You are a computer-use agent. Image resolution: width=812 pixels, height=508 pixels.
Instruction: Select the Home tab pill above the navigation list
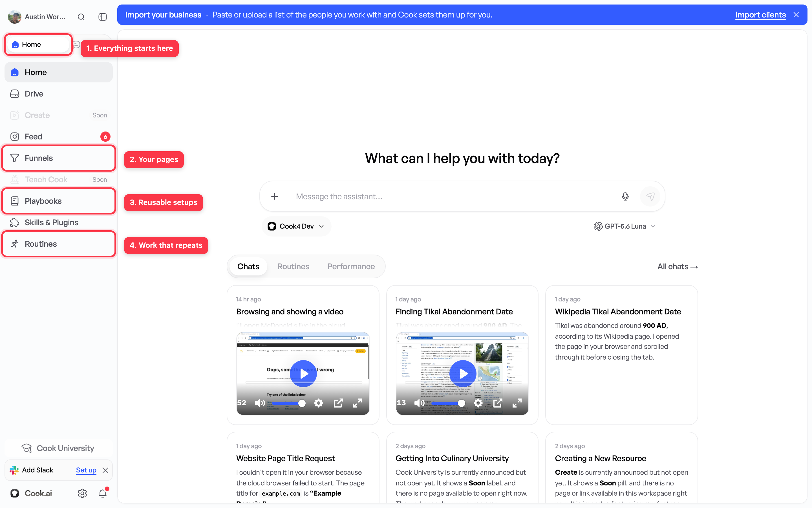pyautogui.click(x=38, y=44)
